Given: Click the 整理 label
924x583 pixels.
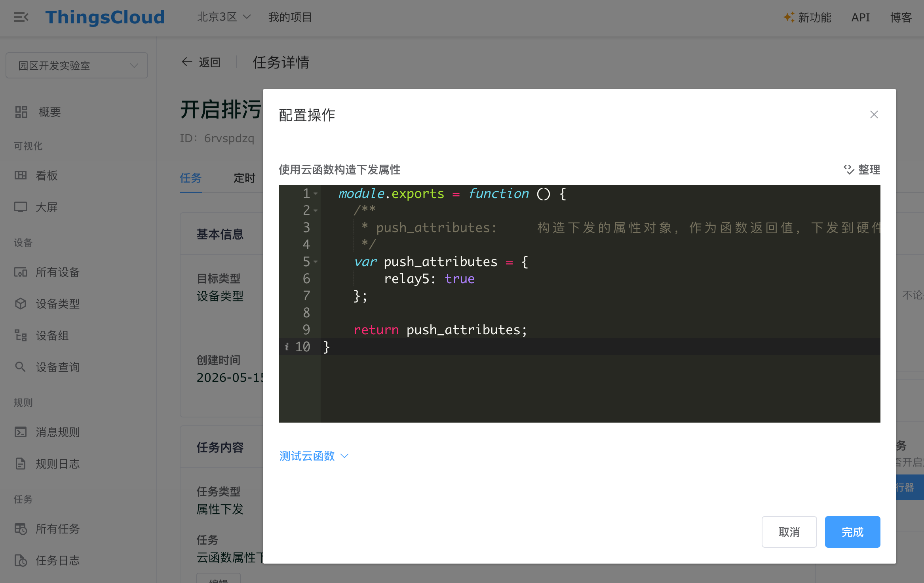Looking at the screenshot, I should (869, 170).
